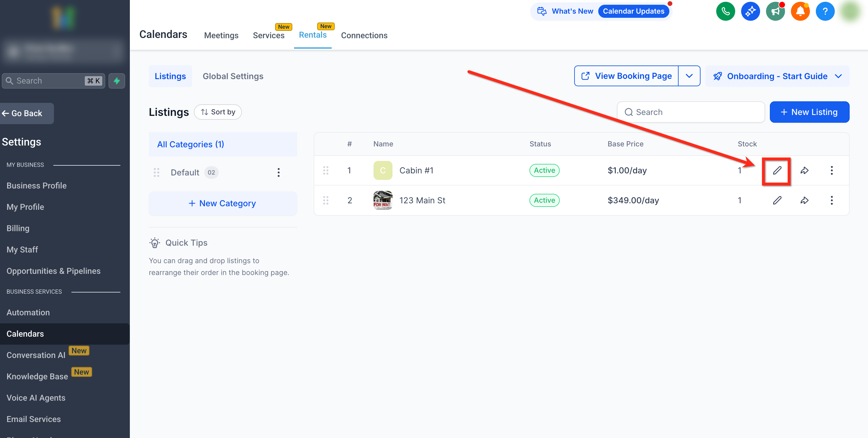Click the New Category button
The width and height of the screenshot is (868, 438).
222,204
